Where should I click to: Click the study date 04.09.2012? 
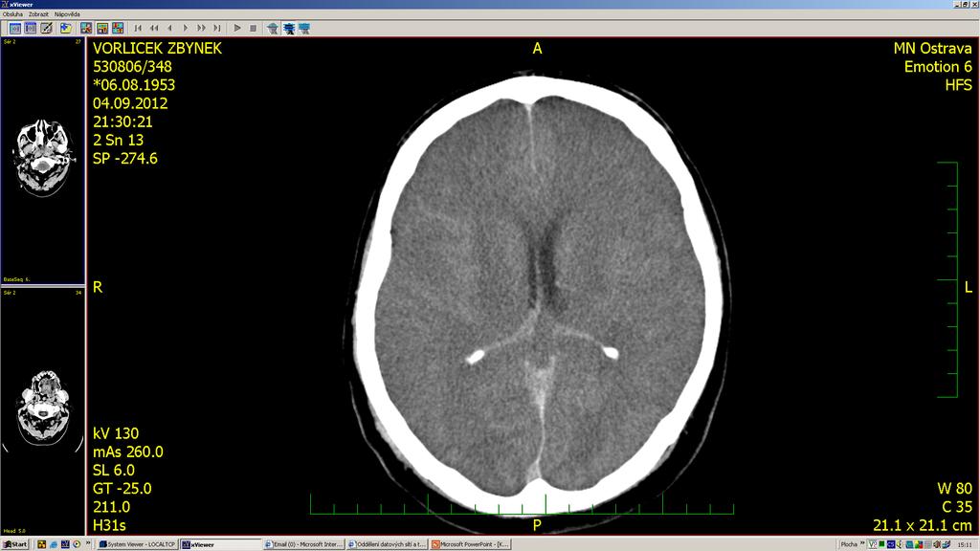130,103
